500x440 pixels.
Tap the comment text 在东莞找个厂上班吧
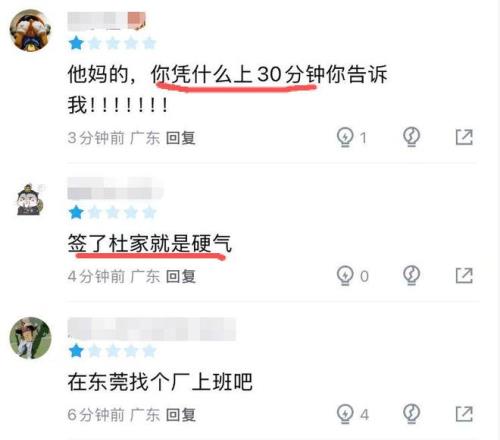[160, 382]
